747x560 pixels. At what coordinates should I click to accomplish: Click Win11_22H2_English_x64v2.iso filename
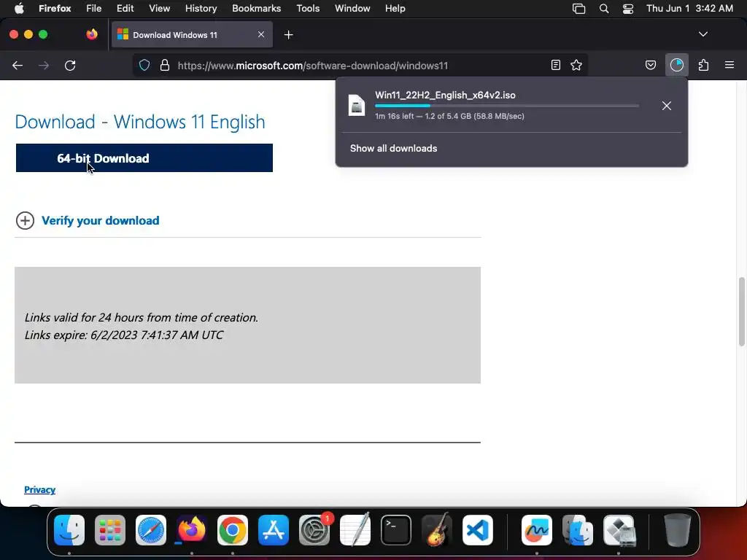446,95
